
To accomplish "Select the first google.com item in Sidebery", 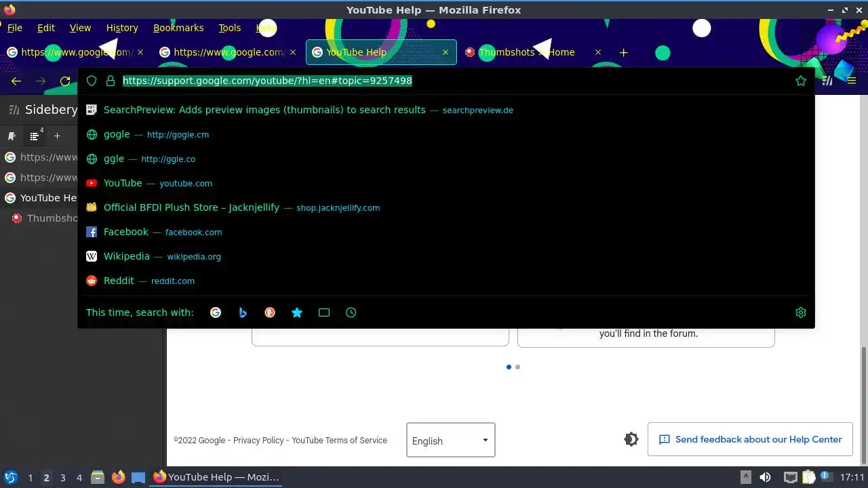I will click(39, 157).
